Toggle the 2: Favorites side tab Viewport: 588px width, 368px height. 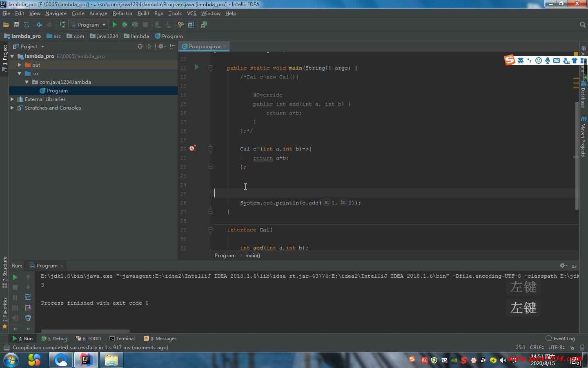click(5, 312)
